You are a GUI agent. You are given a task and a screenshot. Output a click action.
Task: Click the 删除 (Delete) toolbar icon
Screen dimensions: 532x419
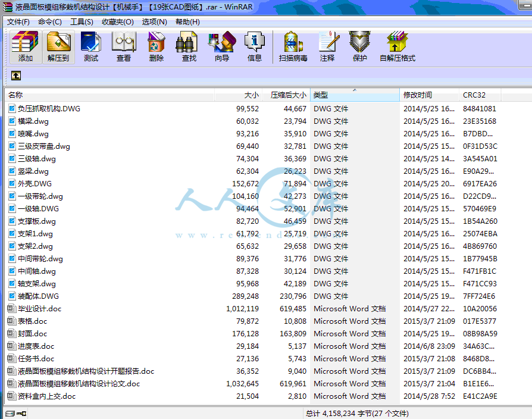157,46
